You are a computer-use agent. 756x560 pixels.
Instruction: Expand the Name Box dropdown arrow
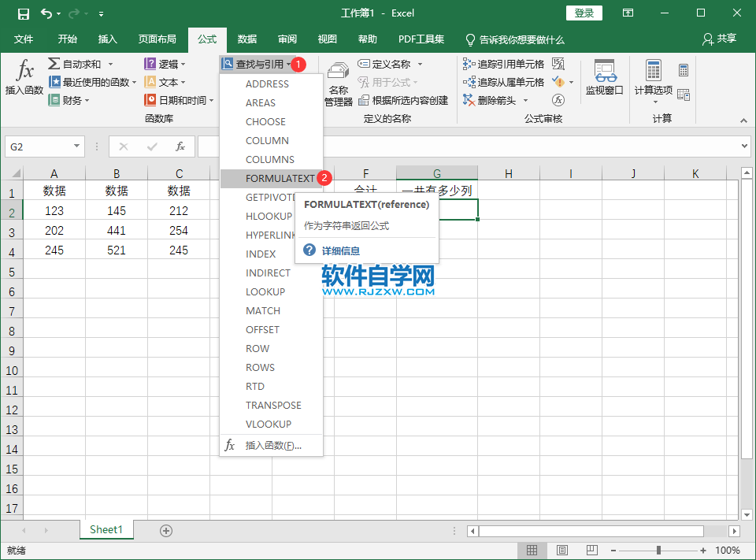click(76, 146)
